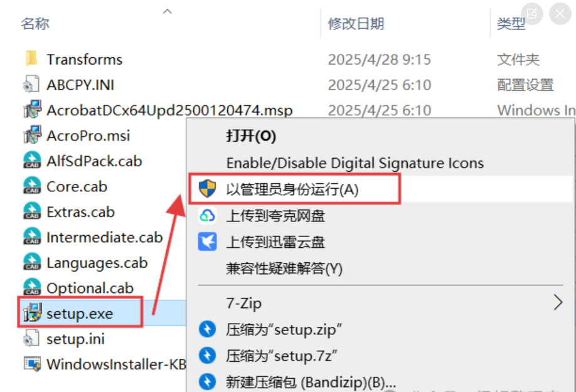Screen dimensions: 576x392
Task: Toggle sort arrow above 名称 column
Action: (x=167, y=11)
